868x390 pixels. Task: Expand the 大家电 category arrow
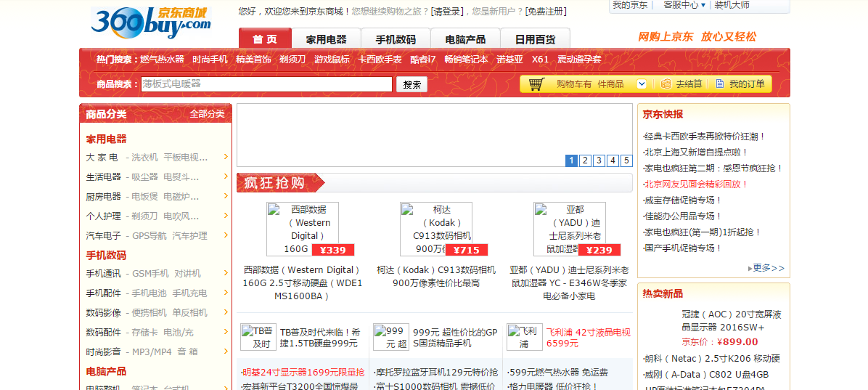coord(226,157)
